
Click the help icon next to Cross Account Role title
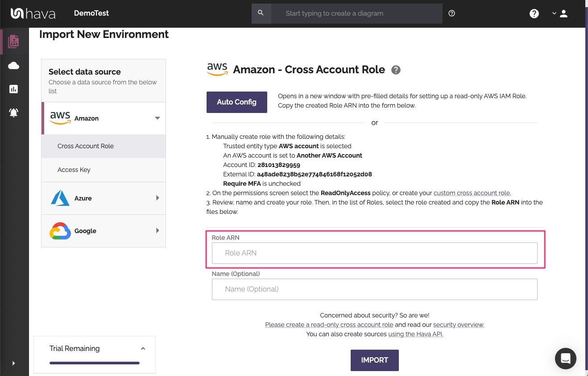(396, 70)
